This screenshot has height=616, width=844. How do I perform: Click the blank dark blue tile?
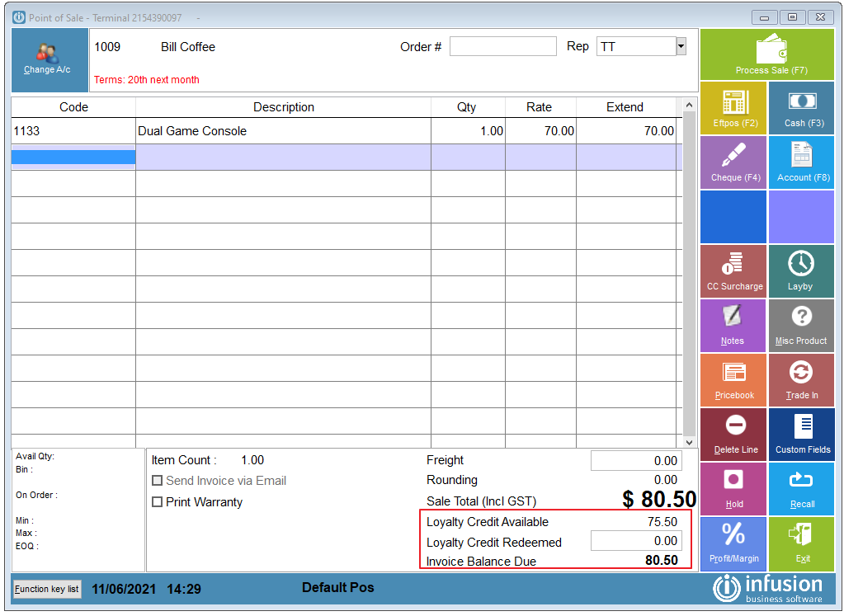point(733,217)
